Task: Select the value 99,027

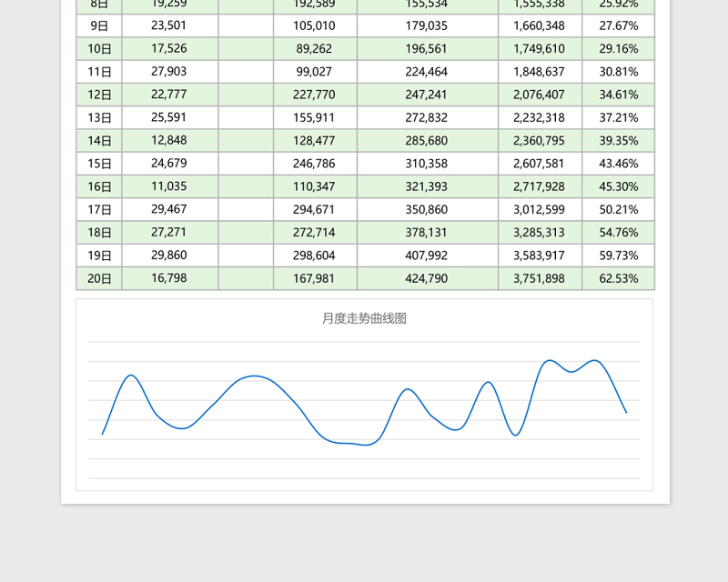Action: coord(315,72)
